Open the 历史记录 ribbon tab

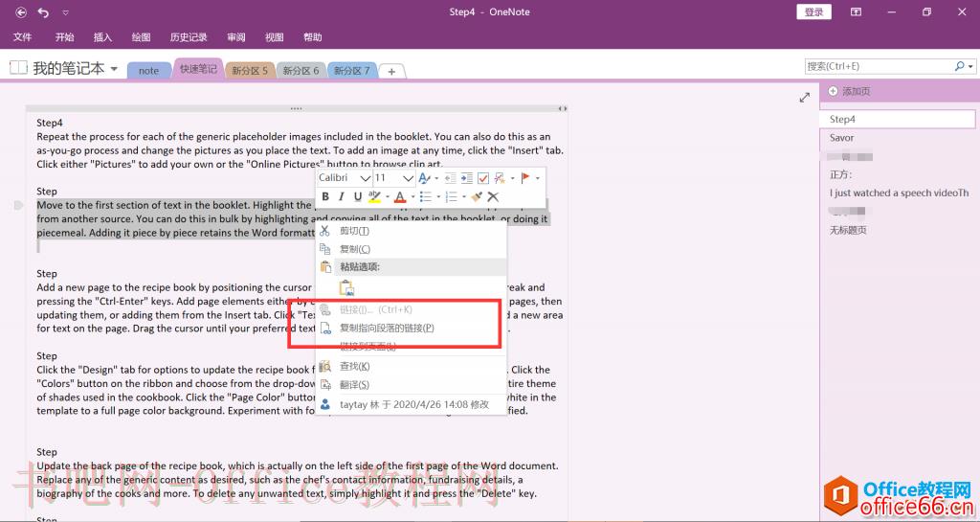189,37
